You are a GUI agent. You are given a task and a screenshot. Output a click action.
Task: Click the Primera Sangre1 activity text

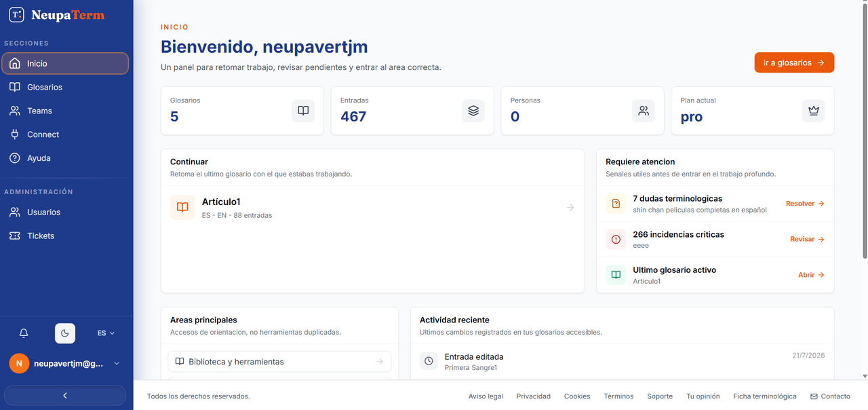click(x=471, y=368)
